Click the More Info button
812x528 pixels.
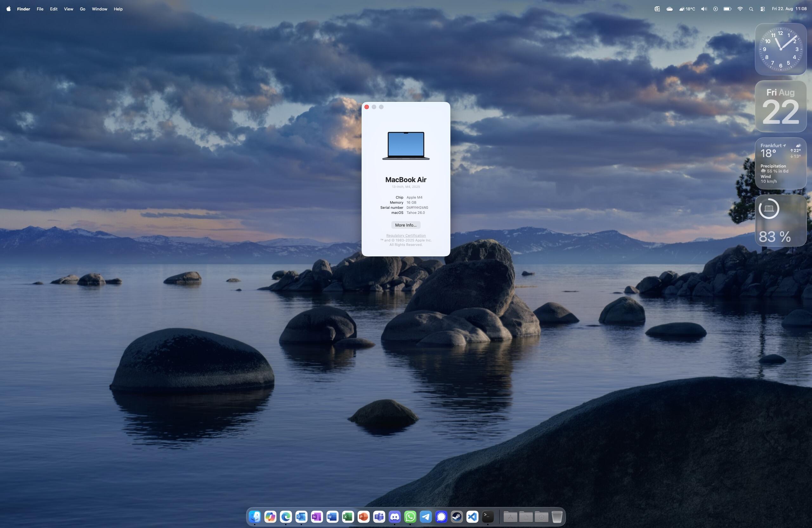click(405, 225)
